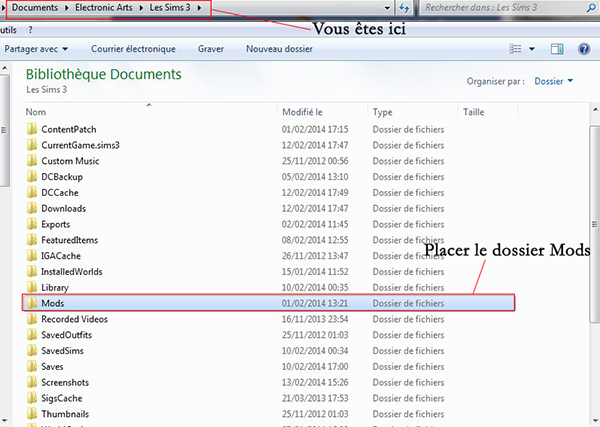Click the Downloads folder icon
The width and height of the screenshot is (600, 427).
tap(31, 208)
